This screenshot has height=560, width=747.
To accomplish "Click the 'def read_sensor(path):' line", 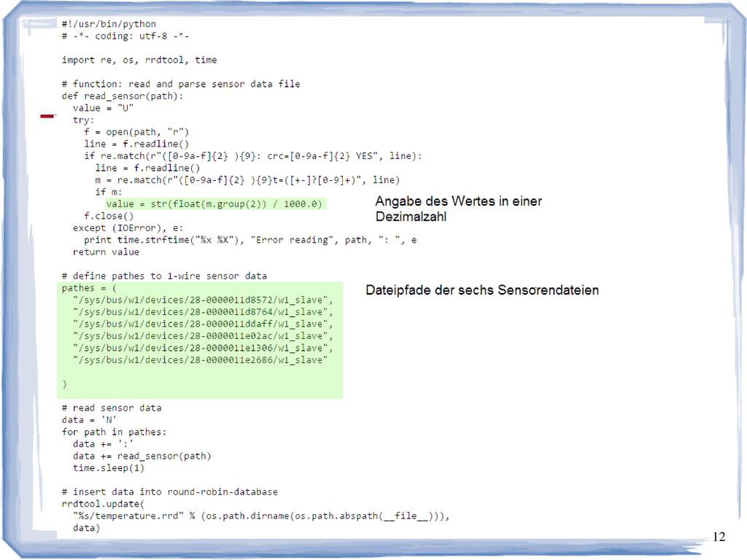I will (x=123, y=96).
